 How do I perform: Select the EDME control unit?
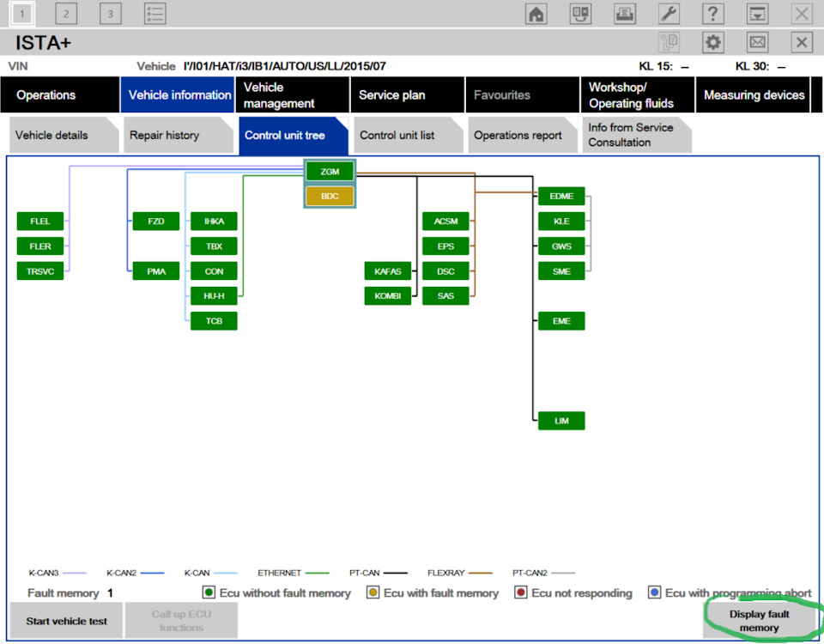coord(561,196)
